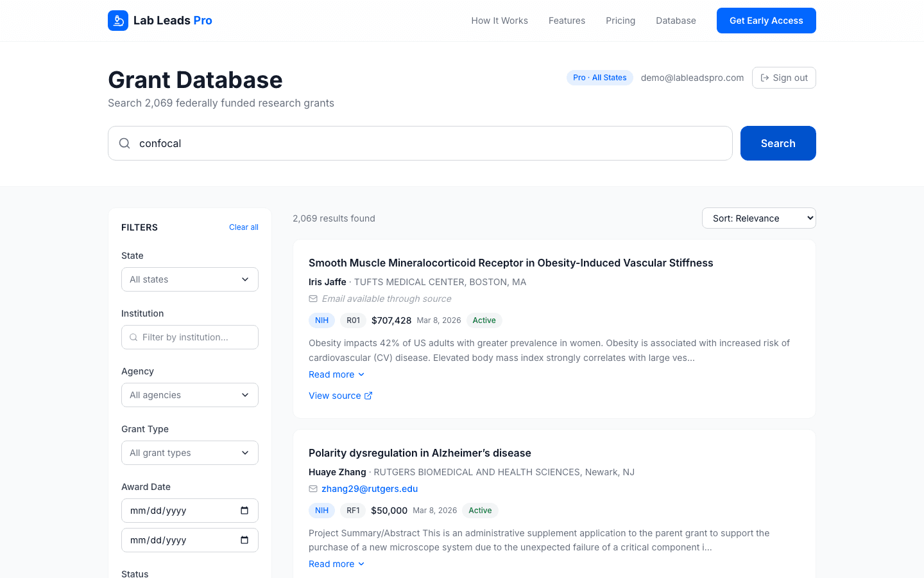The height and width of the screenshot is (578, 924).
Task: Open the Grant Type filter dropdown
Action: tap(190, 453)
